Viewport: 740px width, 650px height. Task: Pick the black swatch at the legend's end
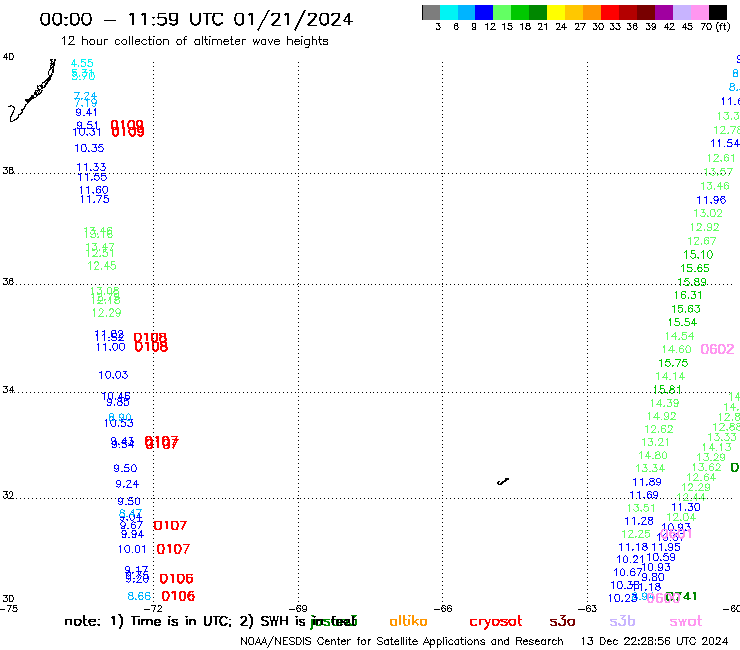(718, 12)
